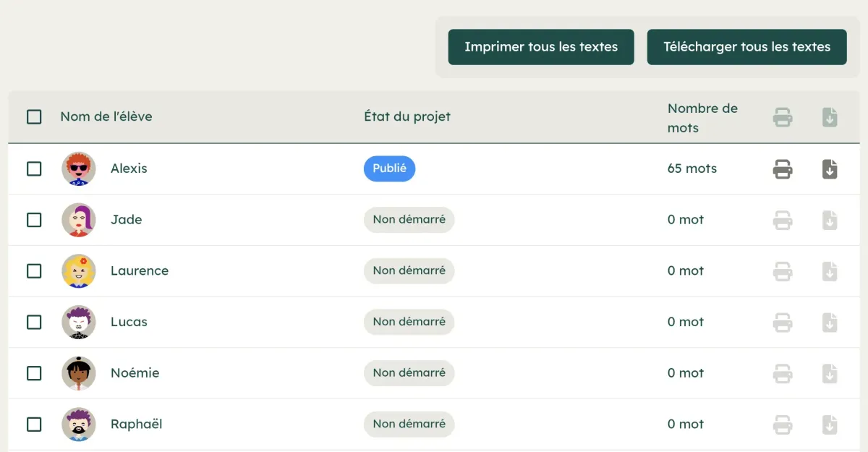Click the download icon in Laurence's row

pos(830,271)
